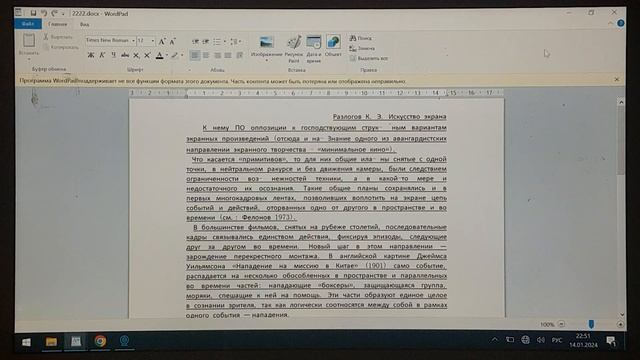Click Вырезать cut button
This screenshot has width=640, height=360.
[x=58, y=37]
